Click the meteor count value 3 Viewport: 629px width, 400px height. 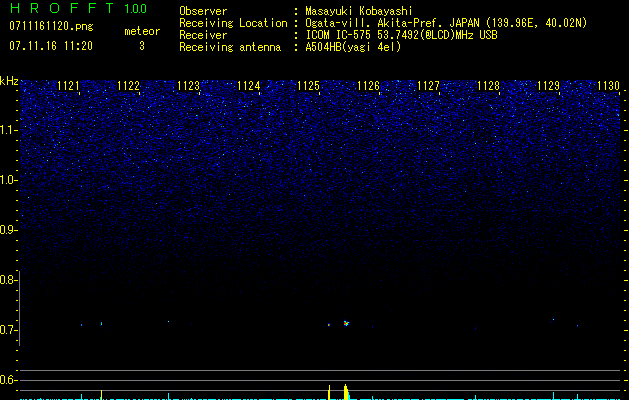142,46
